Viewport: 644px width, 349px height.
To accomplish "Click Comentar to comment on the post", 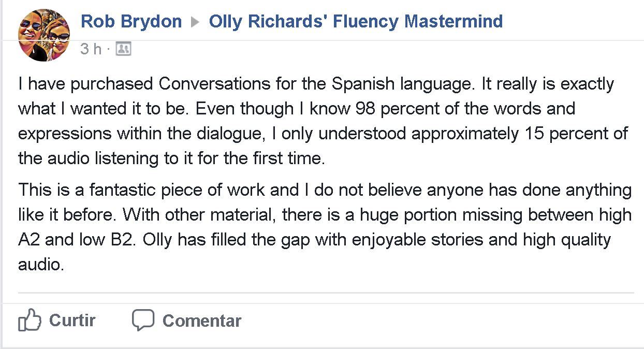I will 201,320.
